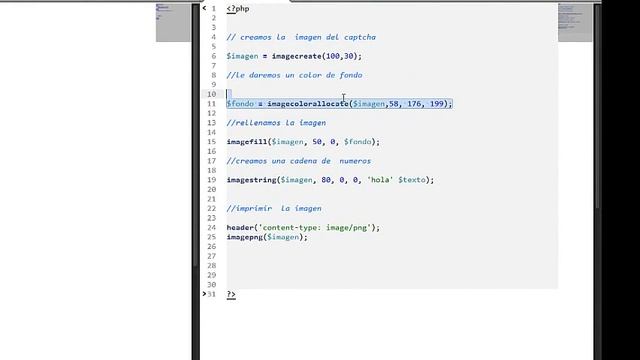
Task: Click the minimap thumbnail right of the editor
Action: (x=575, y=22)
